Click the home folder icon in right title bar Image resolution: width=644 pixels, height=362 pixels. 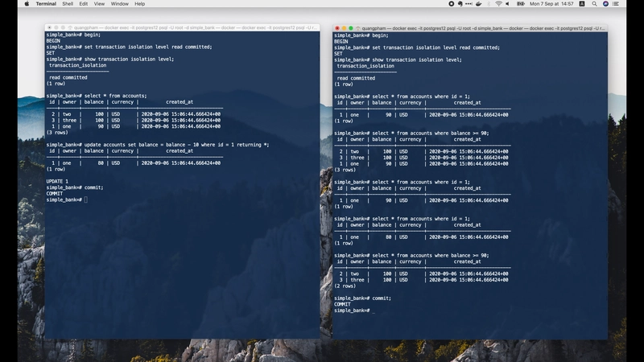357,28
